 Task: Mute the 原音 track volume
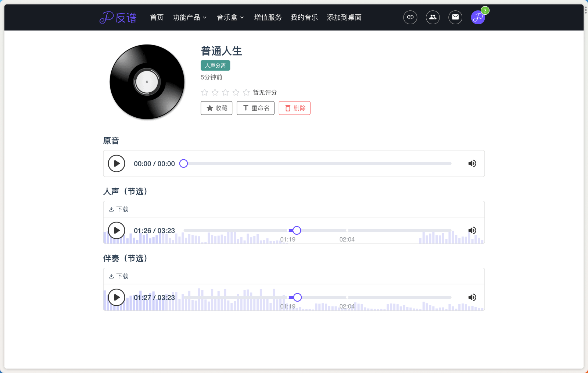tap(472, 164)
